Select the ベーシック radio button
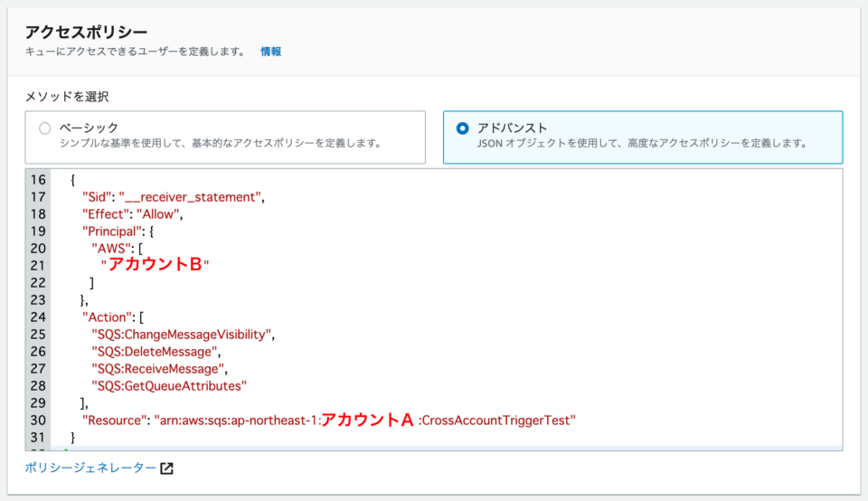 [x=45, y=128]
